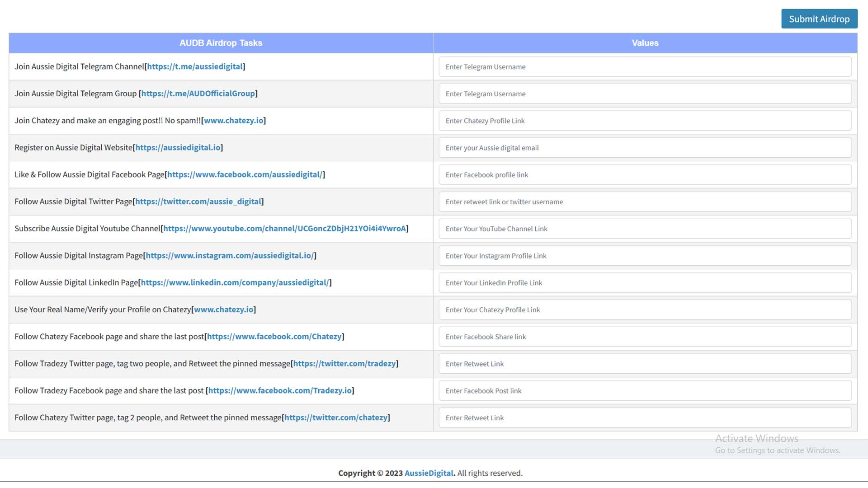Click the 'Copyright © 2023' footer text
868x488 pixels.
[370, 473]
